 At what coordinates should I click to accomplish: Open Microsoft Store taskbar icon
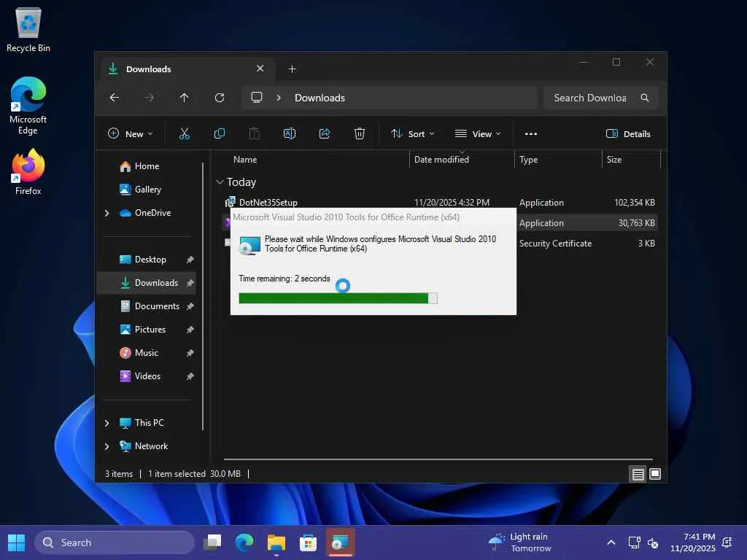pos(309,542)
